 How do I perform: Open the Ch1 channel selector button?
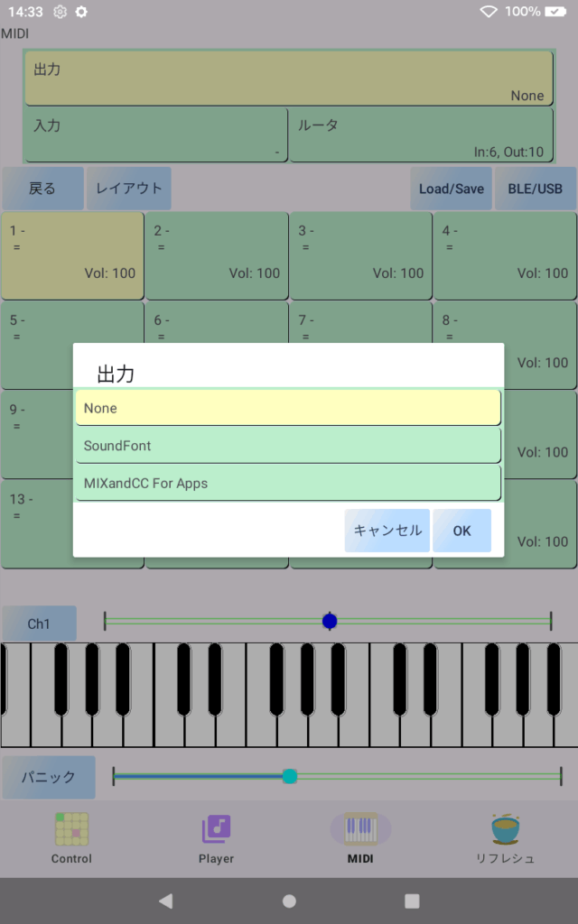coord(39,624)
